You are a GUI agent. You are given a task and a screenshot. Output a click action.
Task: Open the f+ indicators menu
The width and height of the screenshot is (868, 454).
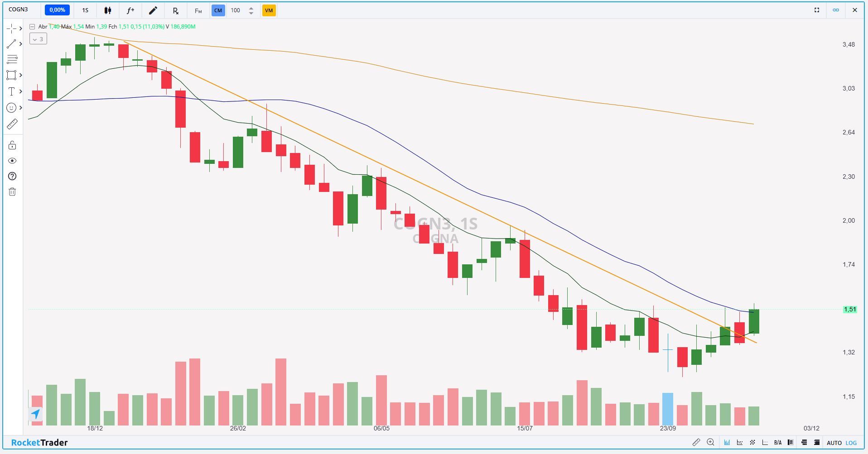pyautogui.click(x=130, y=10)
